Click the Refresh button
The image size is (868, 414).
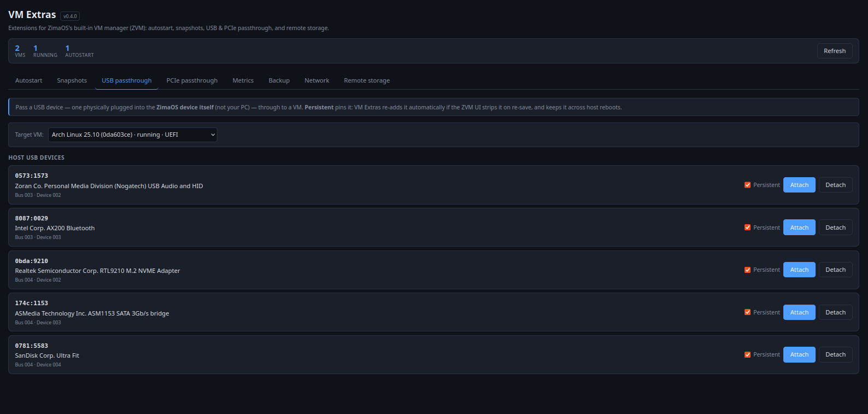tap(835, 51)
